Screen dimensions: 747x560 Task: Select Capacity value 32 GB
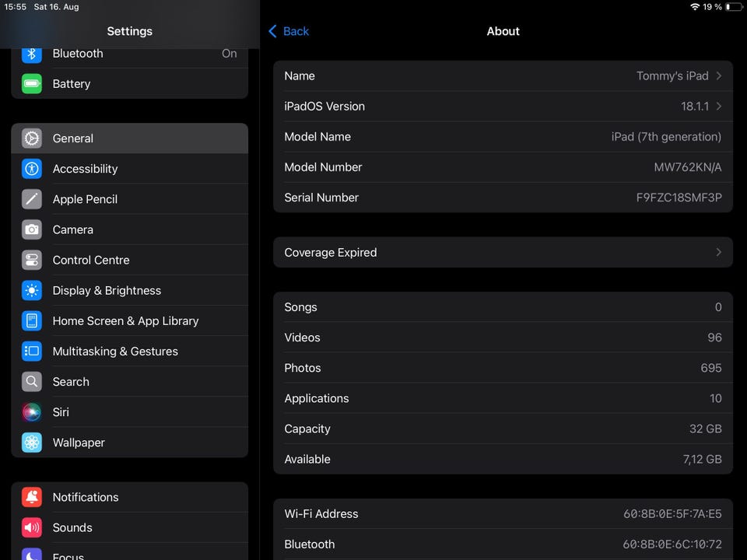tap(706, 429)
